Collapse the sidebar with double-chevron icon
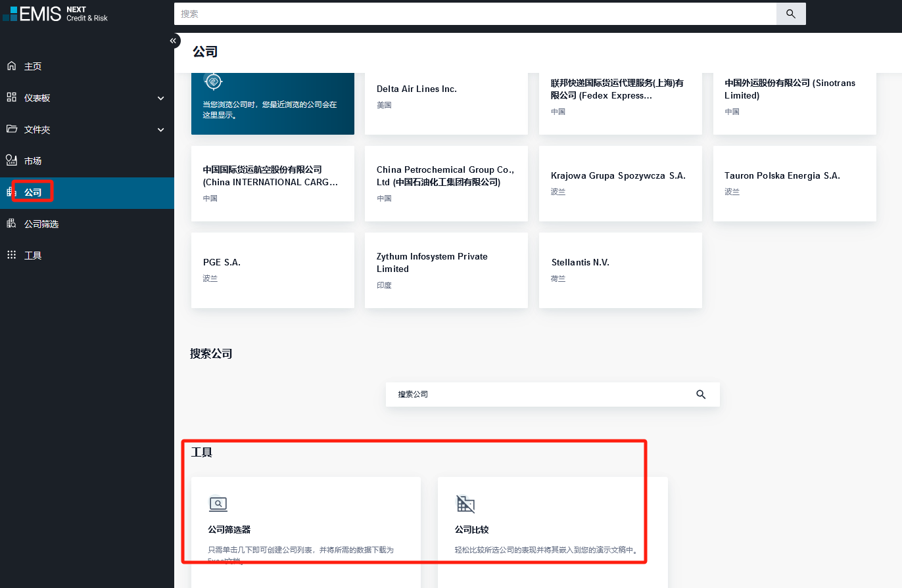The image size is (902, 588). coord(173,41)
